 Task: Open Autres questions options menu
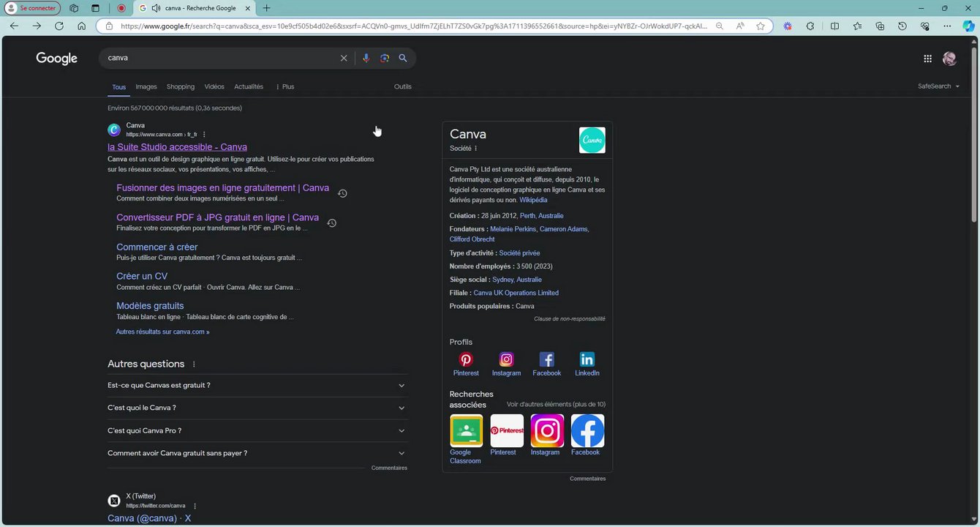[194, 365]
